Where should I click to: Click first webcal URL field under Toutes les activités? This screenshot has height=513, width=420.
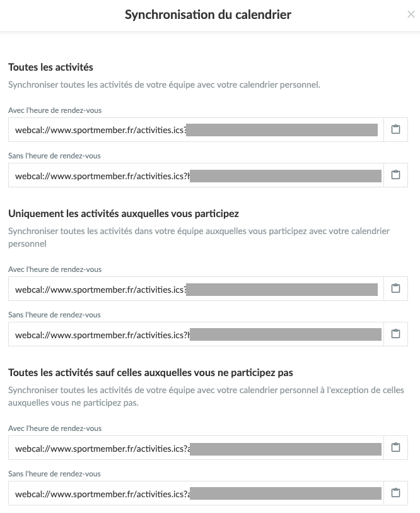(195, 130)
